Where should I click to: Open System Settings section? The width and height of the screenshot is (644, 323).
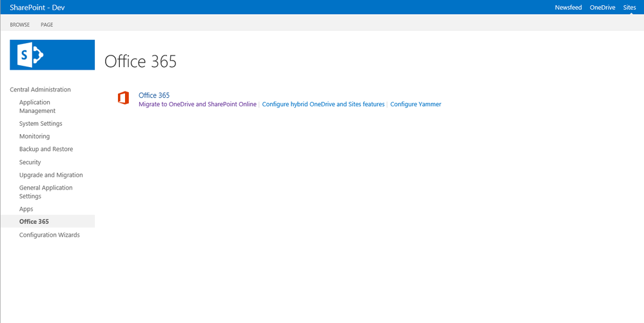click(41, 124)
